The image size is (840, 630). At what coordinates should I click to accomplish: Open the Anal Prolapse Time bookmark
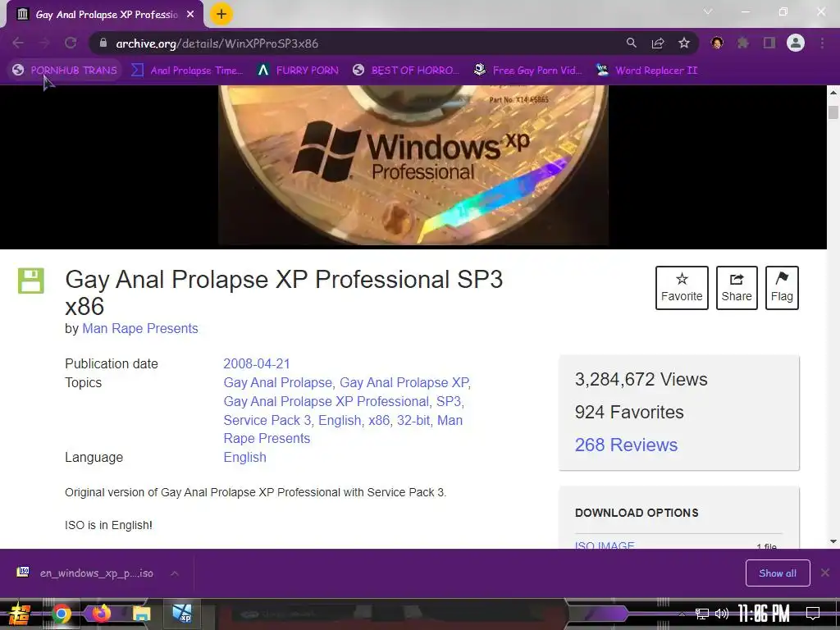[188, 71]
